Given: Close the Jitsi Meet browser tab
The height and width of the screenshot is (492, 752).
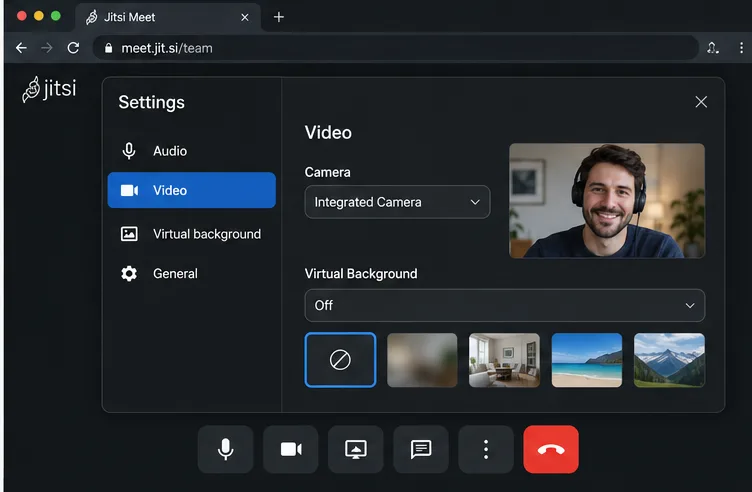Looking at the screenshot, I should coord(245,17).
